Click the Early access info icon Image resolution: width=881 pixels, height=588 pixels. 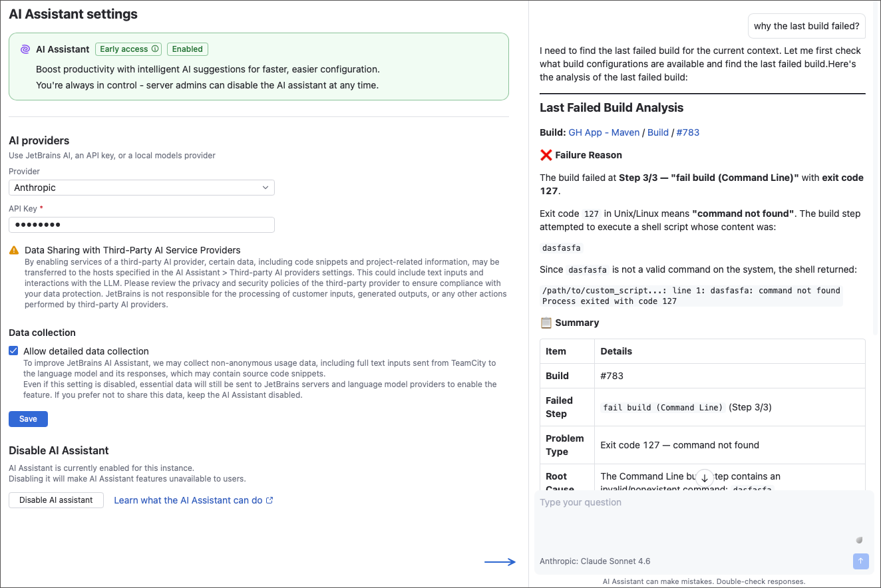(x=155, y=49)
